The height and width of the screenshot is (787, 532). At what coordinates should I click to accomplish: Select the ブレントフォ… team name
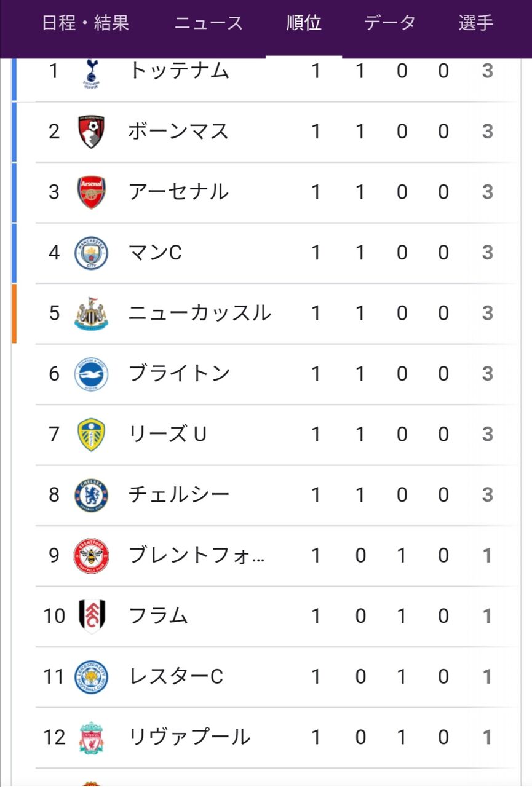[197, 556]
